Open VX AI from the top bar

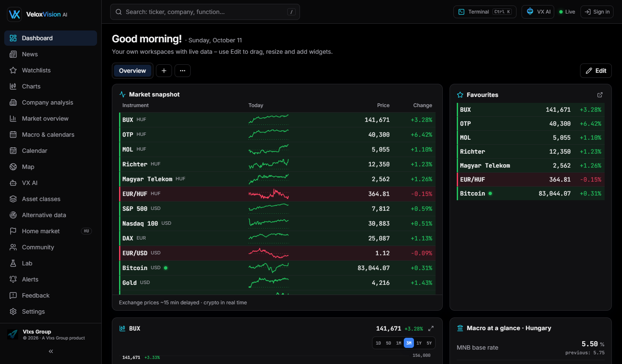coord(538,12)
